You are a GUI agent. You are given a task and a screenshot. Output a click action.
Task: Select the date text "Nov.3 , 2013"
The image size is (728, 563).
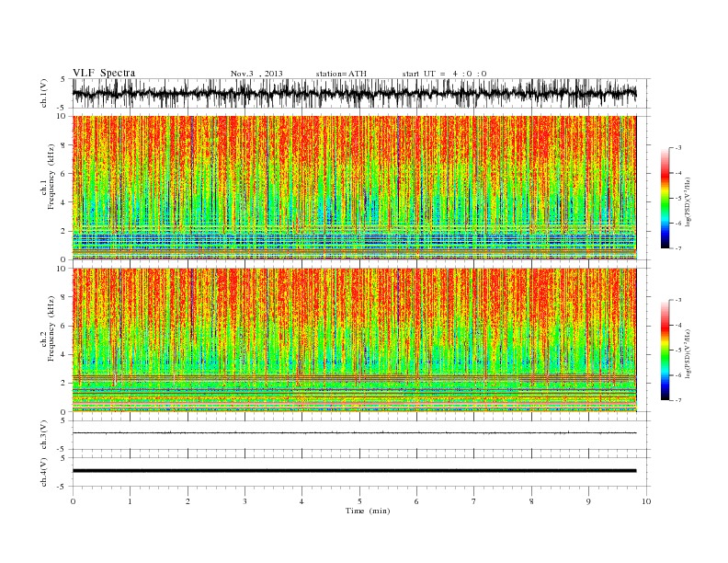pos(256,74)
